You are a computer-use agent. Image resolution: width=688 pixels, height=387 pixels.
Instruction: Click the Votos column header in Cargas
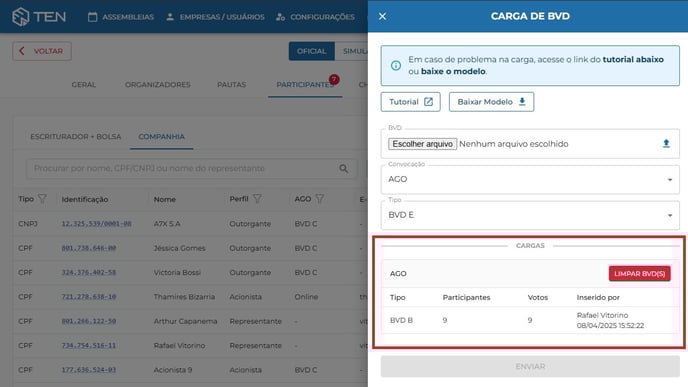538,297
